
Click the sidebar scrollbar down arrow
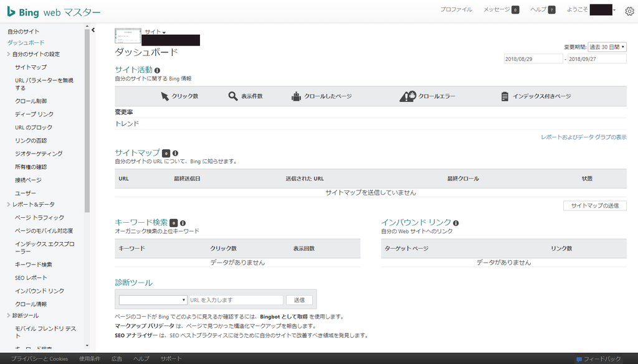(87, 346)
